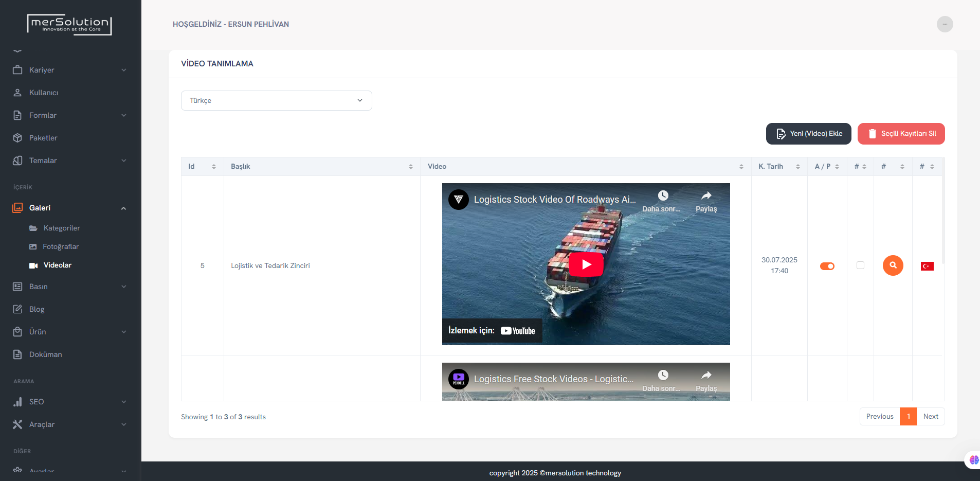Toggle active/passive switch for Lojistik row

pyautogui.click(x=827, y=266)
